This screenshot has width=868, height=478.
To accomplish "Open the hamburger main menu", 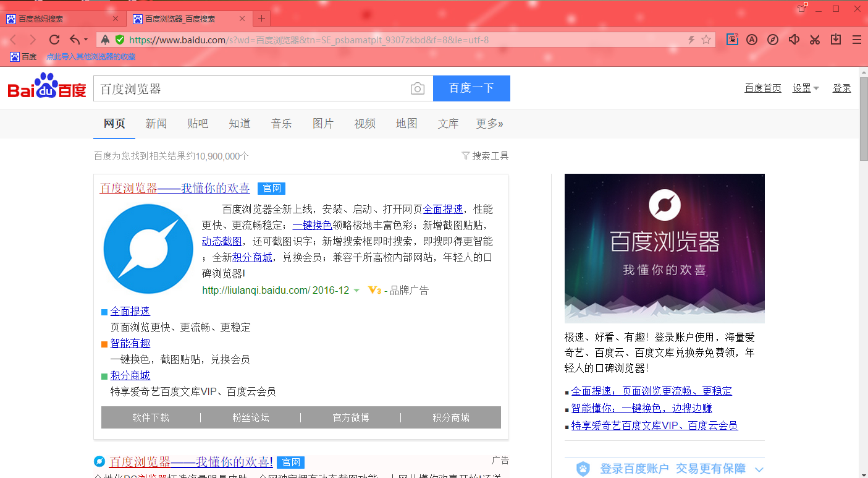I will point(857,40).
